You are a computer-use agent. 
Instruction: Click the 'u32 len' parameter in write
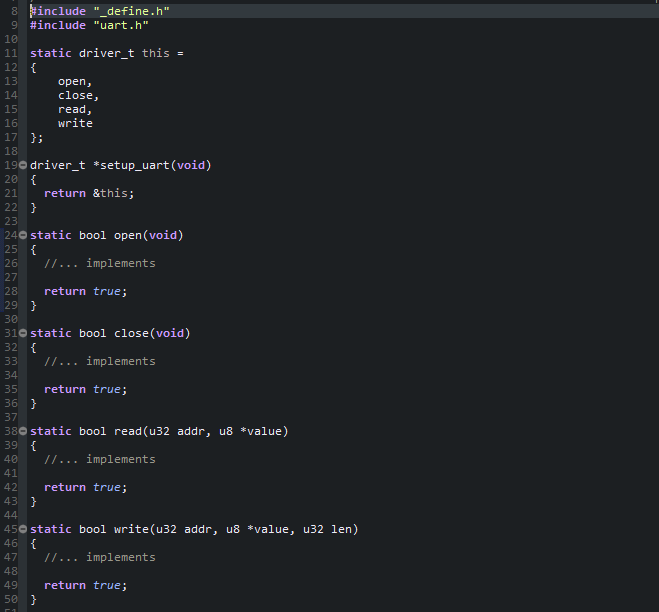pos(327,529)
